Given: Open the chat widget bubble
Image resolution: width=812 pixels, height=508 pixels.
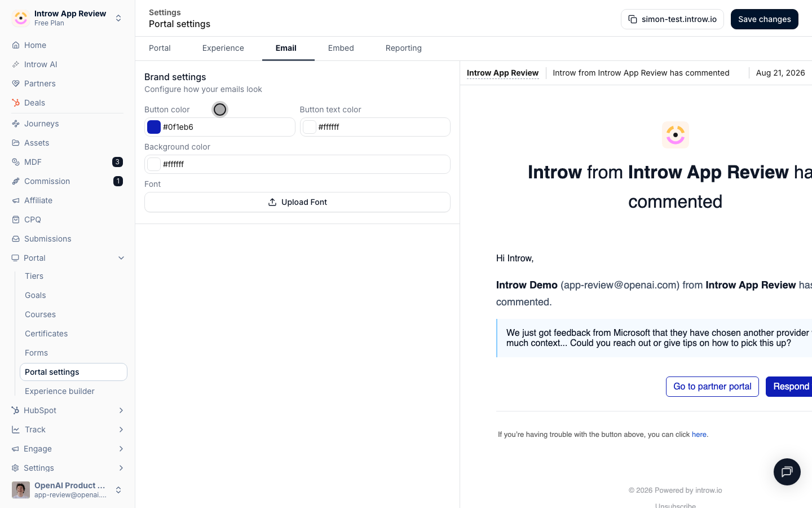Looking at the screenshot, I should pos(787,472).
